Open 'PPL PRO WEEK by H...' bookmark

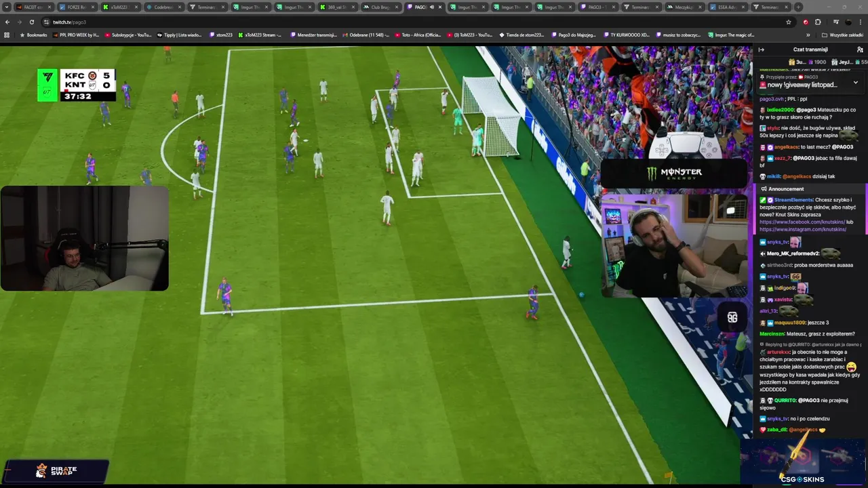pyautogui.click(x=75, y=35)
